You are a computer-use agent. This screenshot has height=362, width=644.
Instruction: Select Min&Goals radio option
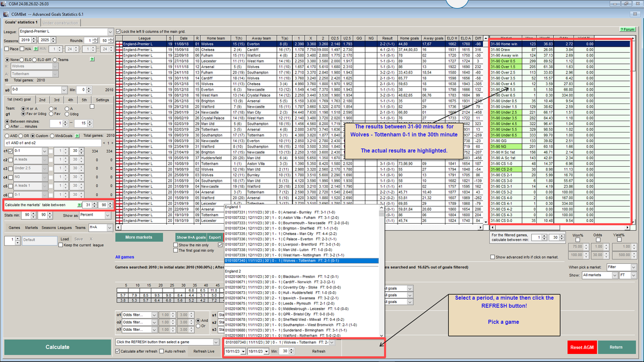(x=53, y=136)
